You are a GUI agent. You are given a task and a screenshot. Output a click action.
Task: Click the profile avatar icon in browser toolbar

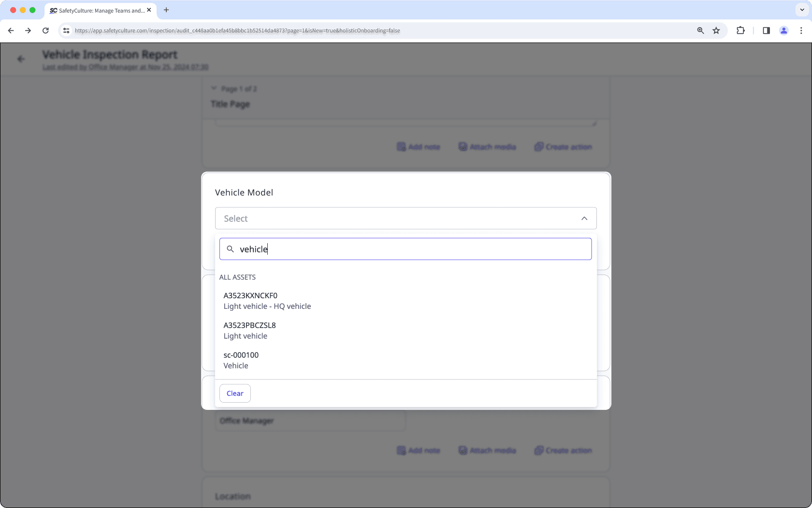(x=783, y=30)
